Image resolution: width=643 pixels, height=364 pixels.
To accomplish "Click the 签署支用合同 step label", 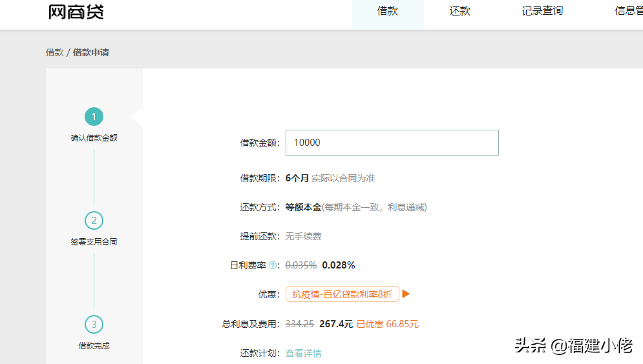I will [x=94, y=242].
